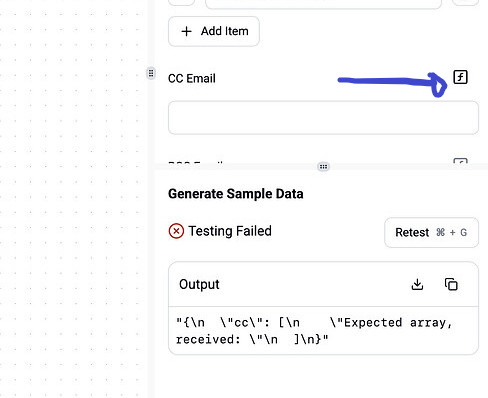Screen dimensions: 488x398
Task: Click the Add Item button
Action: (x=214, y=31)
